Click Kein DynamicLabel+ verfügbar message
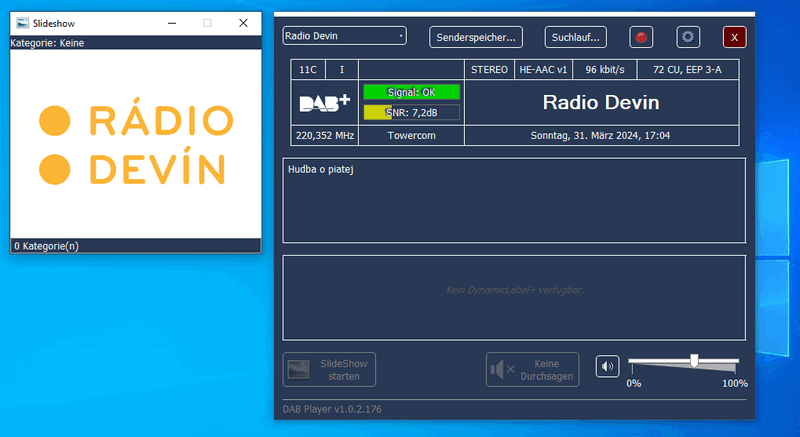Viewport: 800px width, 437px height. (514, 290)
